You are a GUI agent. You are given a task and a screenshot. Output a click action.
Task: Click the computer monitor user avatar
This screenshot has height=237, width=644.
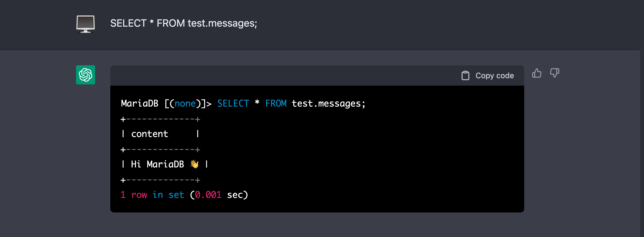point(86,24)
